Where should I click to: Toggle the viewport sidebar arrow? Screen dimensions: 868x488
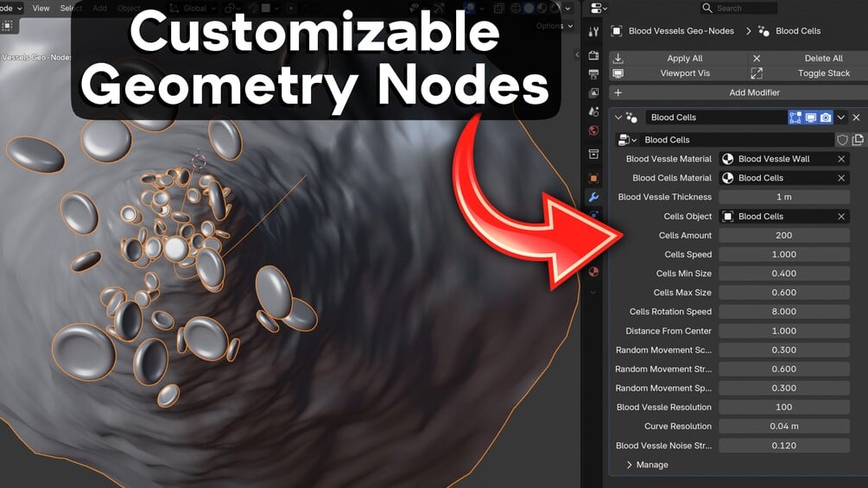click(x=577, y=54)
